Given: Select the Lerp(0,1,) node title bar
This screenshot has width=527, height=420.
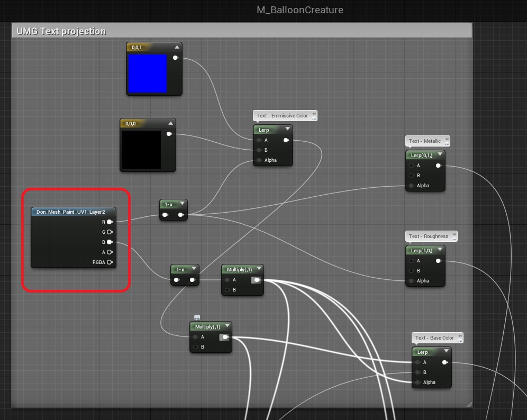Looking at the screenshot, I should click(425, 155).
